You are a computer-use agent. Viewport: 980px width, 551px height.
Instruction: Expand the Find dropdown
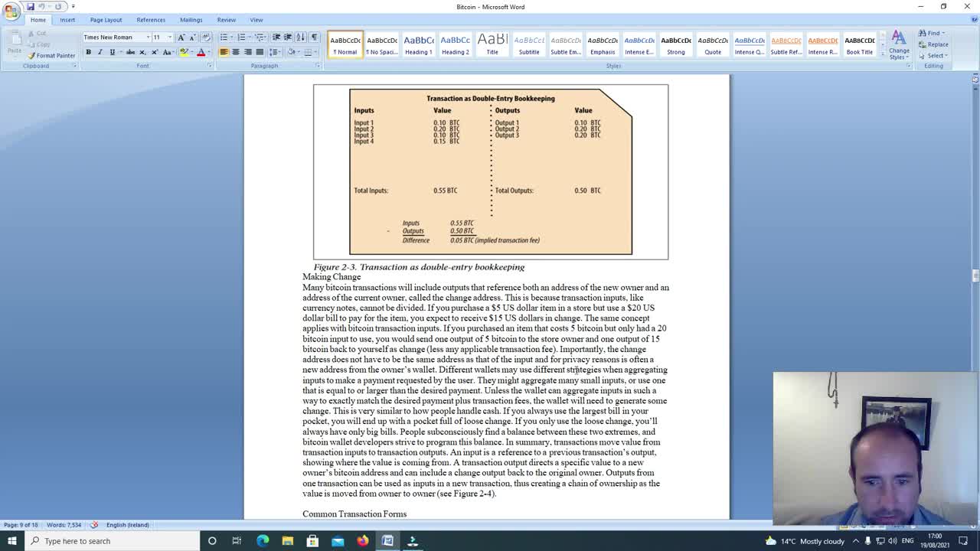(944, 33)
